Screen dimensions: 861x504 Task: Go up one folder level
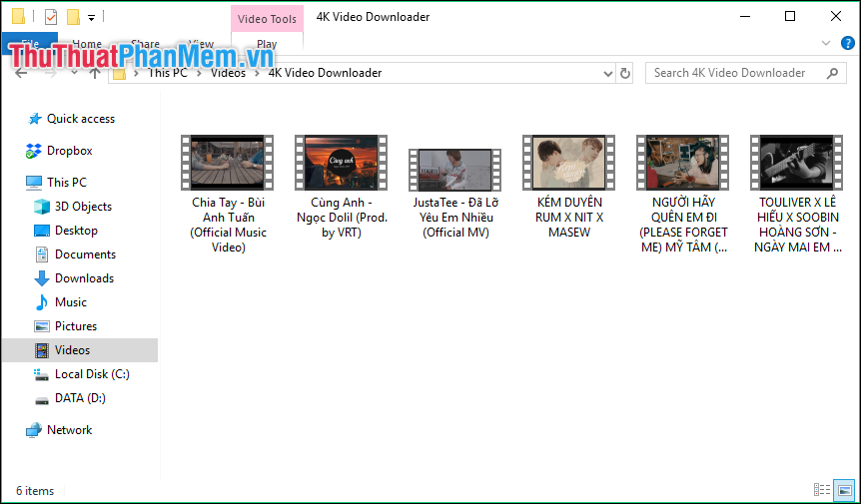[x=95, y=73]
